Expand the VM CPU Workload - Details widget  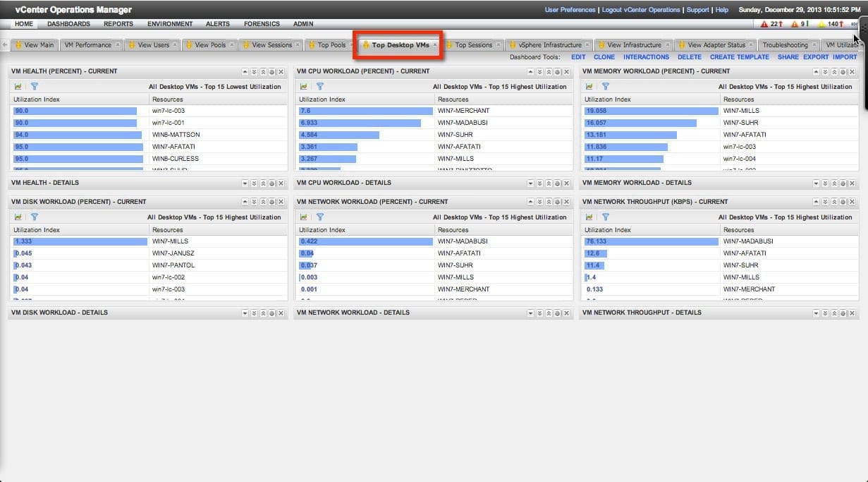tap(531, 183)
